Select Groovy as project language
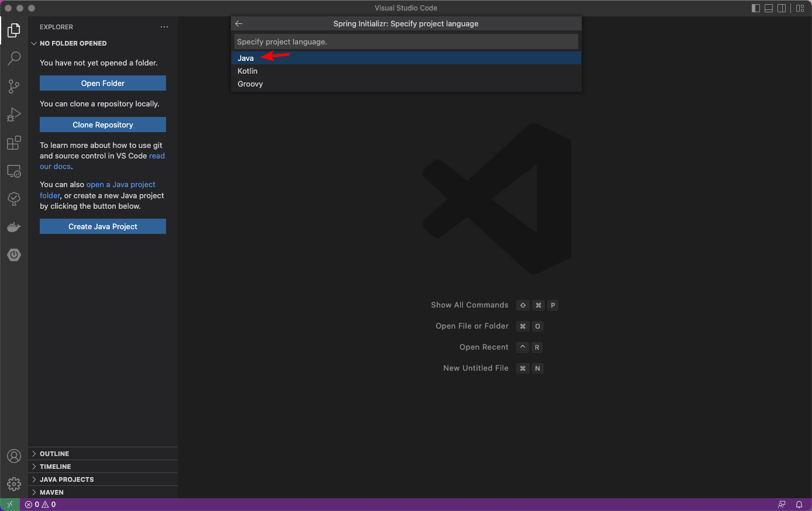Image resolution: width=812 pixels, height=511 pixels. (x=406, y=84)
